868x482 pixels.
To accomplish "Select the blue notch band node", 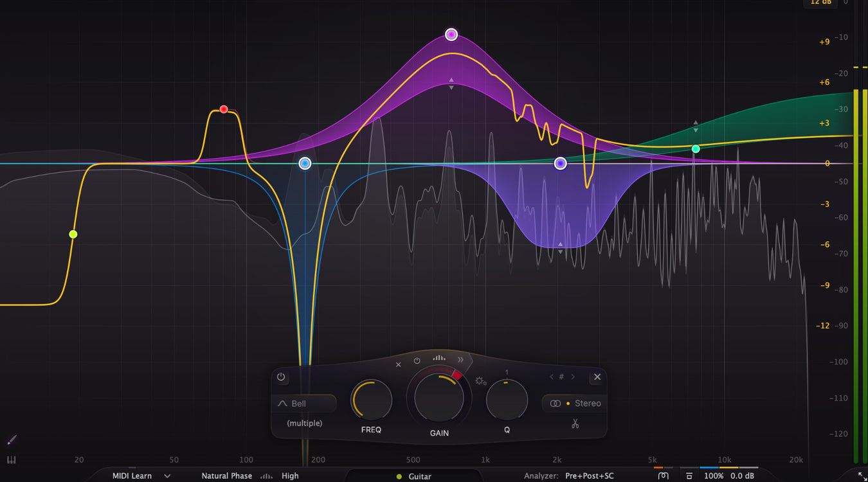I will coord(305,164).
